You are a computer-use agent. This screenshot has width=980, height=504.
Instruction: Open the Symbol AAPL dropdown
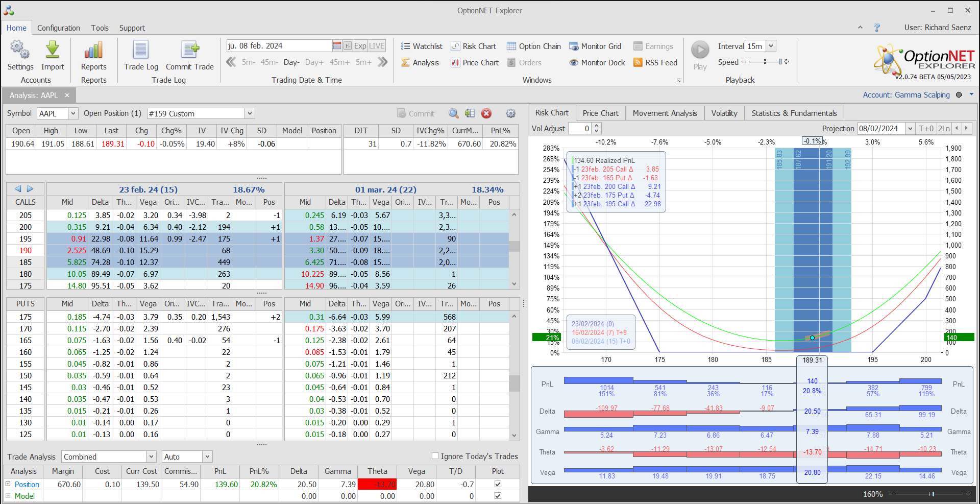point(73,113)
